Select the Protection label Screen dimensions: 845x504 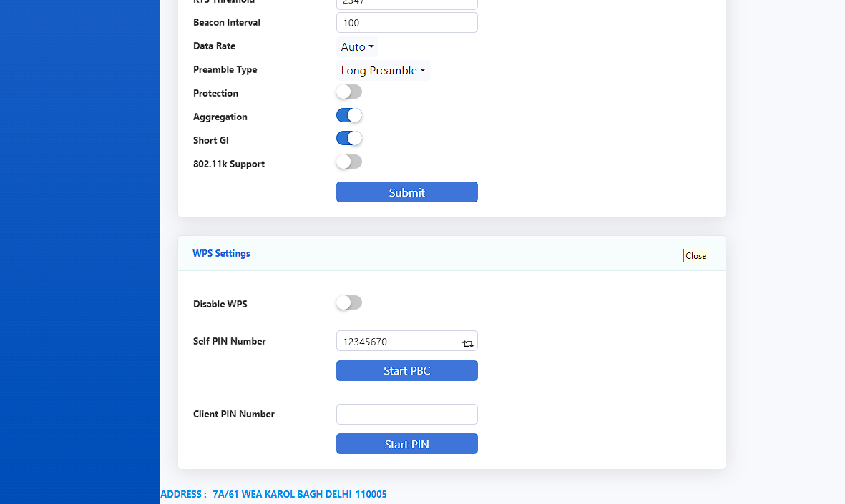pyautogui.click(x=215, y=93)
